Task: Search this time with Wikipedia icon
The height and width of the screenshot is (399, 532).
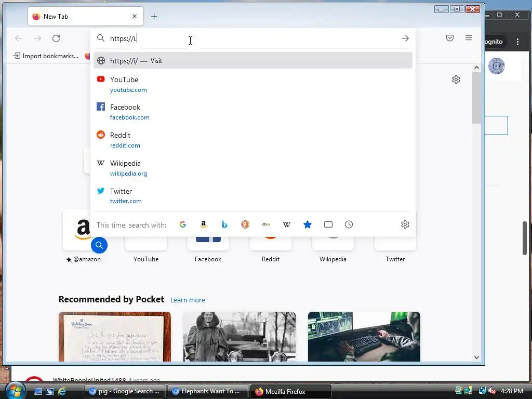Action: (x=287, y=224)
